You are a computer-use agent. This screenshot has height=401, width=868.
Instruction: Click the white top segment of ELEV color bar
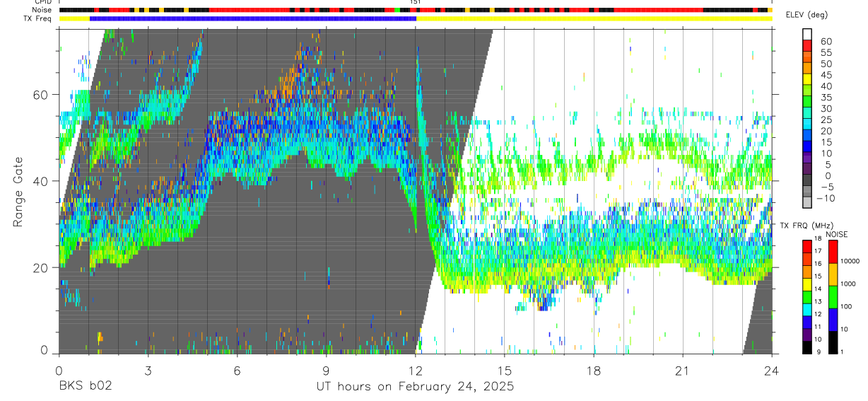pyautogui.click(x=807, y=35)
